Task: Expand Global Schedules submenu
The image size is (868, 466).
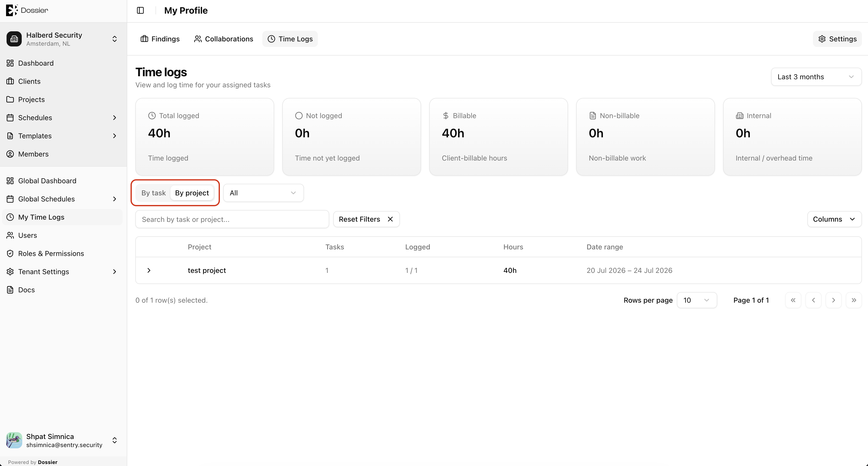Action: pos(115,199)
